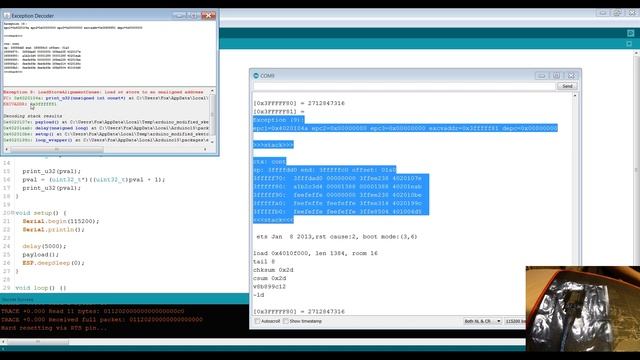This screenshot has height=360, width=640.
Task: Open the 'Both NL & CR' line ending dropdown
Action: click(x=482, y=321)
